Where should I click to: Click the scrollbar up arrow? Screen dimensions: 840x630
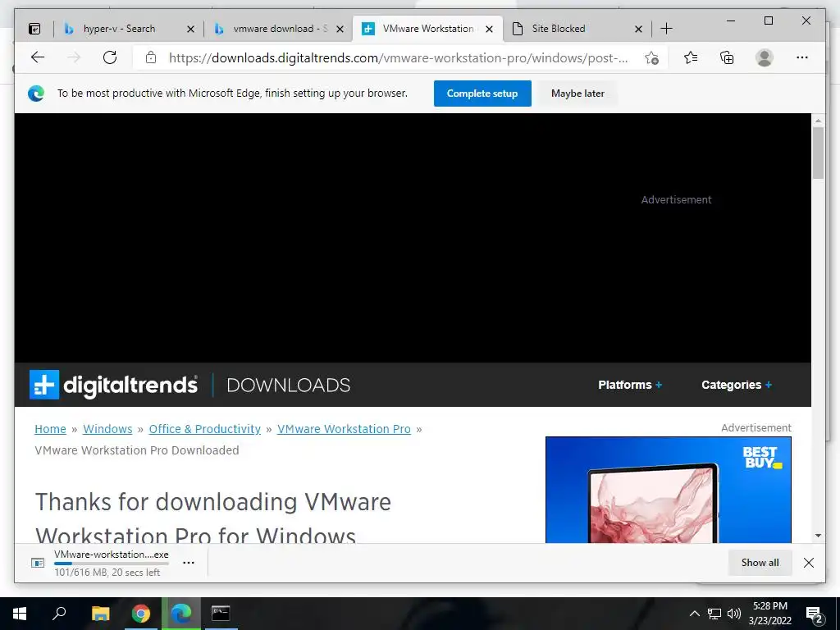tap(818, 121)
